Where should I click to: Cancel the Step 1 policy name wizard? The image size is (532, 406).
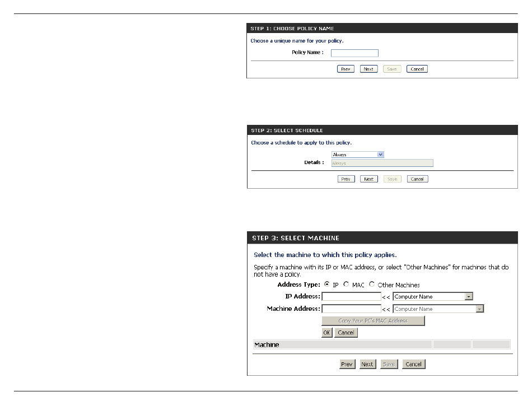(x=417, y=69)
